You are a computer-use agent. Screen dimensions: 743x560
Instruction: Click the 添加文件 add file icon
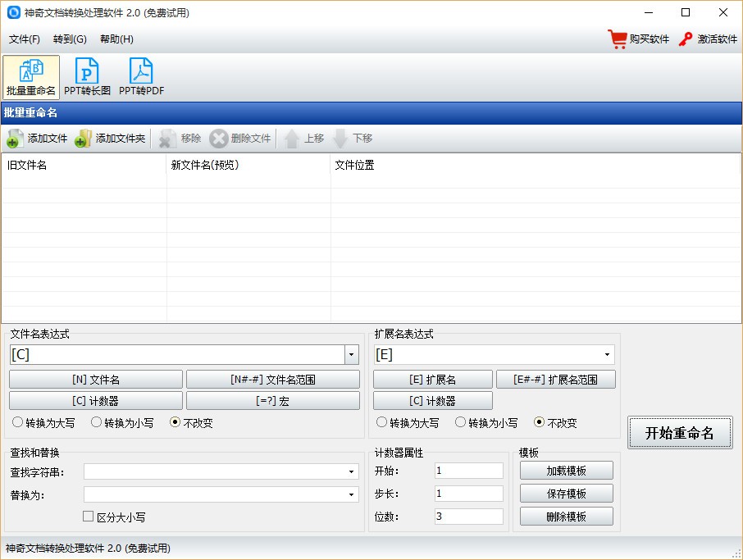13,139
